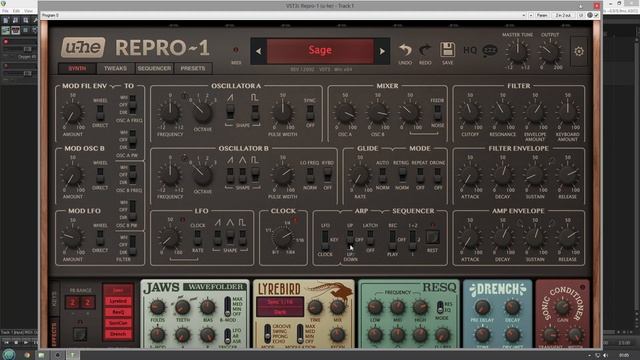Select the EFFECTS side tab
Image resolution: width=640 pixels, height=360 pixels.
pyautogui.click(x=55, y=333)
